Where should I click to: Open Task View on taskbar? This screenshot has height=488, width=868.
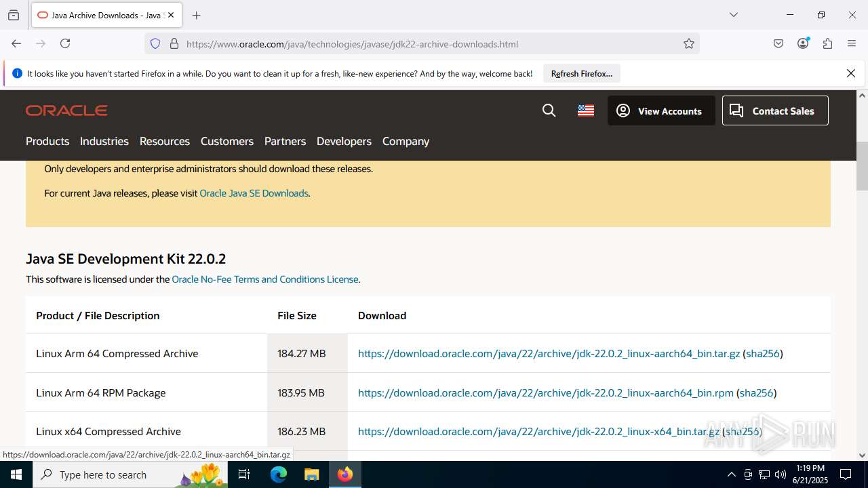(x=245, y=474)
